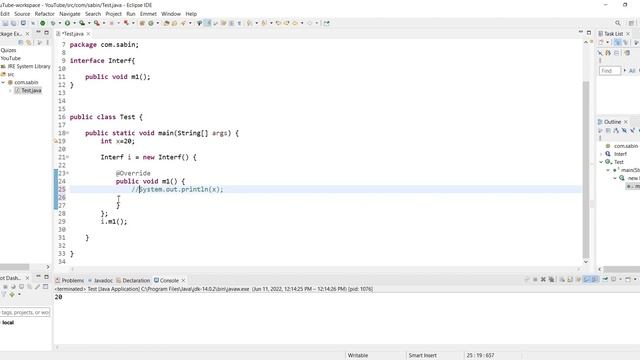Click the New Java Class icon

151,23
